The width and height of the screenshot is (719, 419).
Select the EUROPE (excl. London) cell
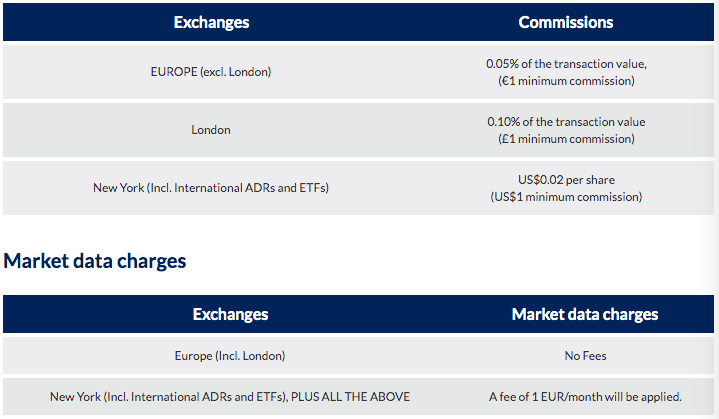click(x=211, y=72)
